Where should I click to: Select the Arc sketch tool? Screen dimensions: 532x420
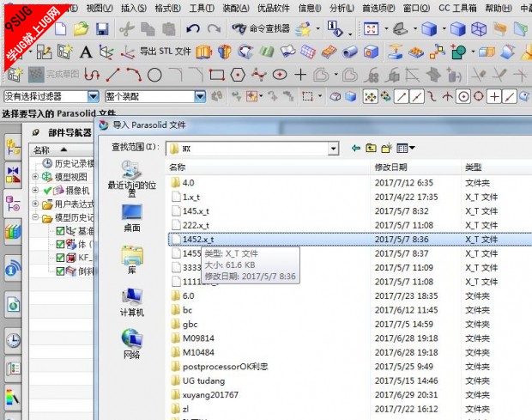pos(134,75)
